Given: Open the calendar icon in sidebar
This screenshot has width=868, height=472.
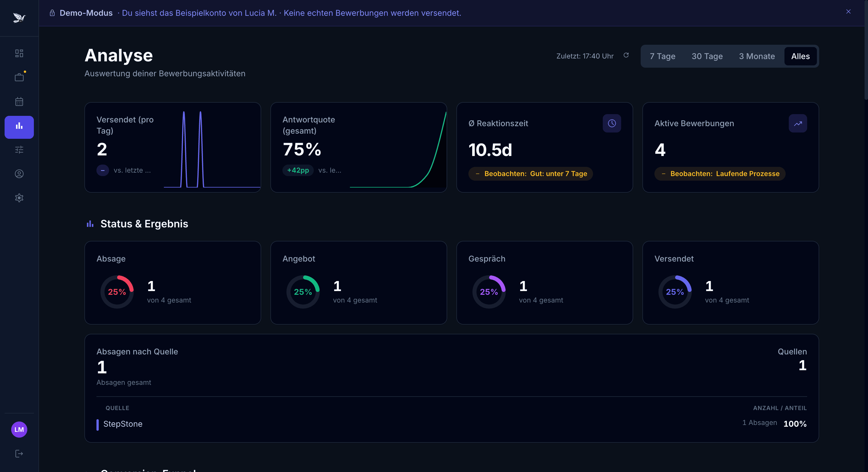Looking at the screenshot, I should tap(19, 101).
